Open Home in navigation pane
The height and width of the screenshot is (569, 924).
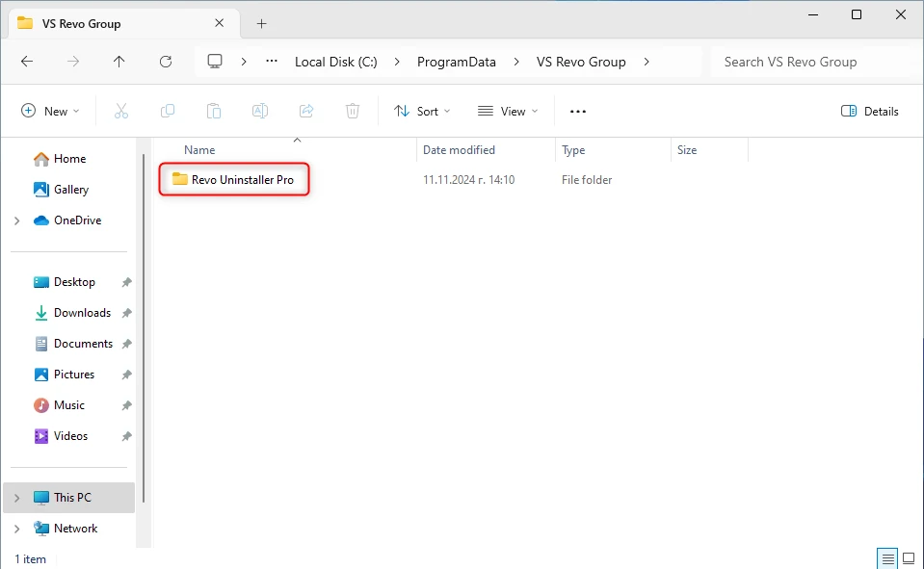point(69,159)
